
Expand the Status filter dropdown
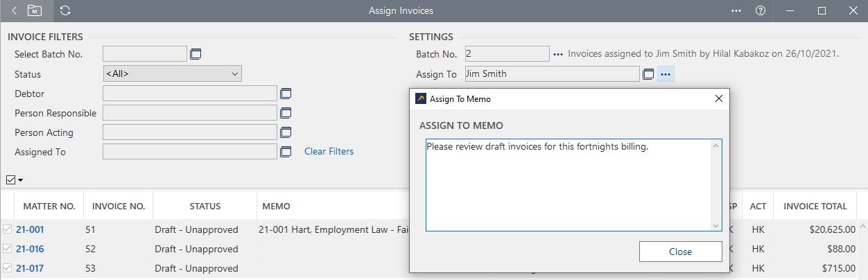click(x=171, y=74)
